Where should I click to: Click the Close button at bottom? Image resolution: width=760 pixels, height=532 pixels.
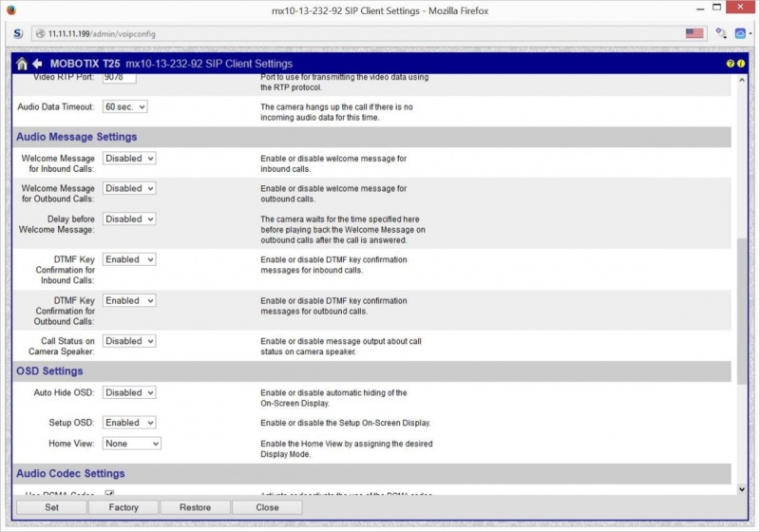[x=267, y=507]
